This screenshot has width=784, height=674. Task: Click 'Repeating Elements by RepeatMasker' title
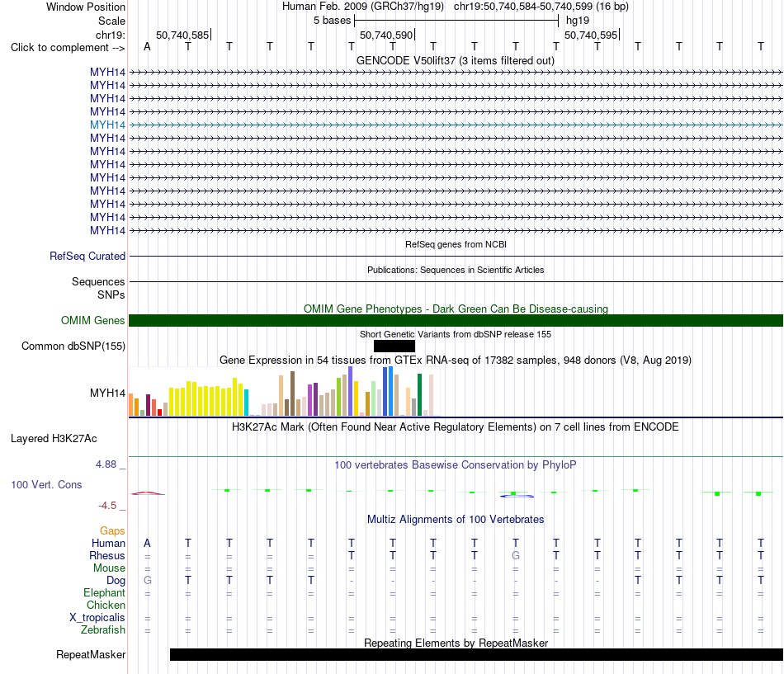pyautogui.click(x=456, y=643)
